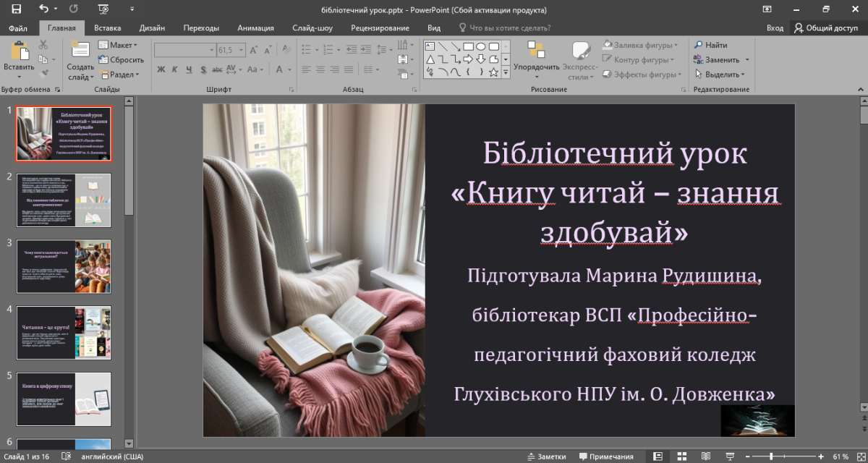
Task: Toggle the Notes (Заметки) pane
Action: (546, 456)
